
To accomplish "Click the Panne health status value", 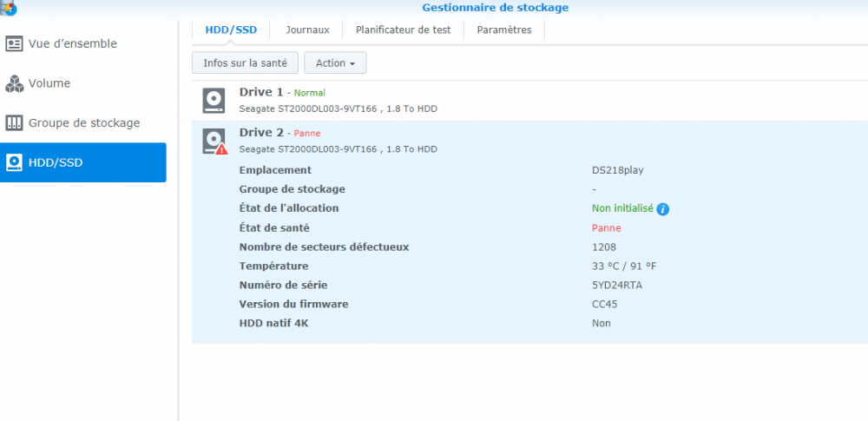I will pos(606,227).
